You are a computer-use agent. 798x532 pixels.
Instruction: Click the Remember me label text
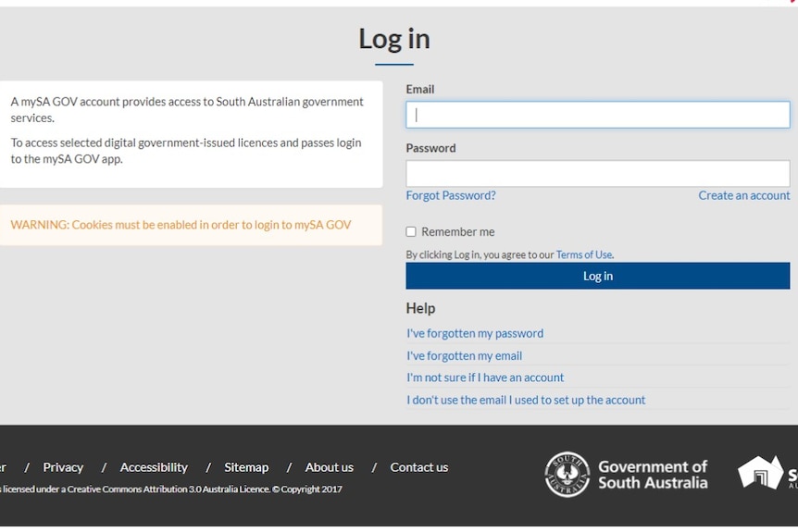click(x=458, y=232)
